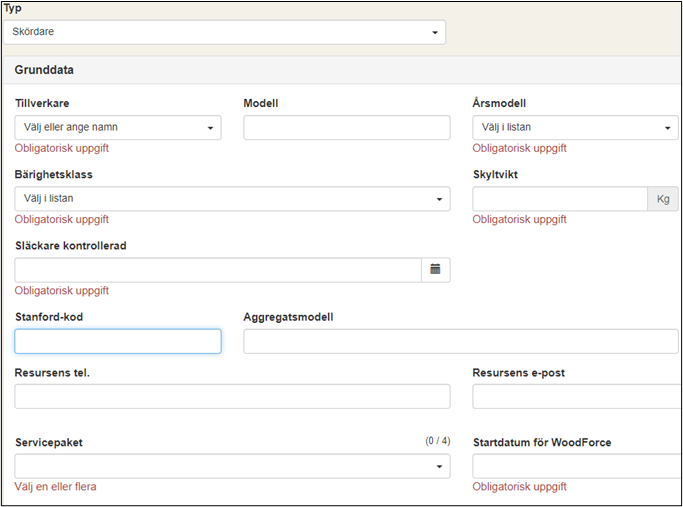Expand the Tillverkare dropdown

click(x=118, y=128)
